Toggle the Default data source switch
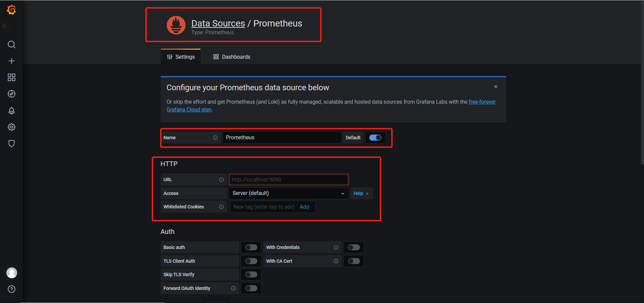The image size is (644, 303). tap(375, 138)
